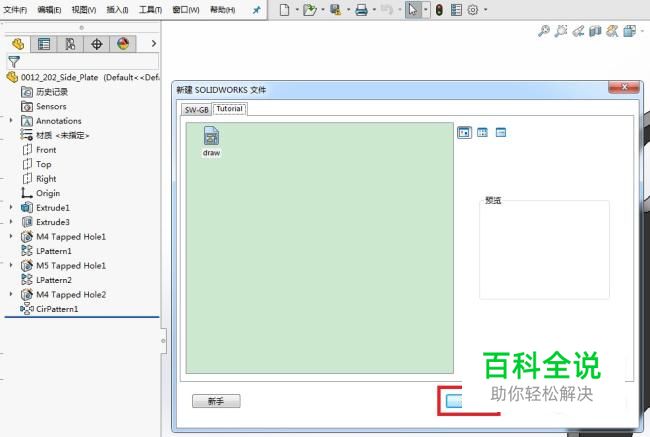Open the File Properties list icon
Image resolution: width=650 pixels, height=437 pixels.
click(456, 10)
